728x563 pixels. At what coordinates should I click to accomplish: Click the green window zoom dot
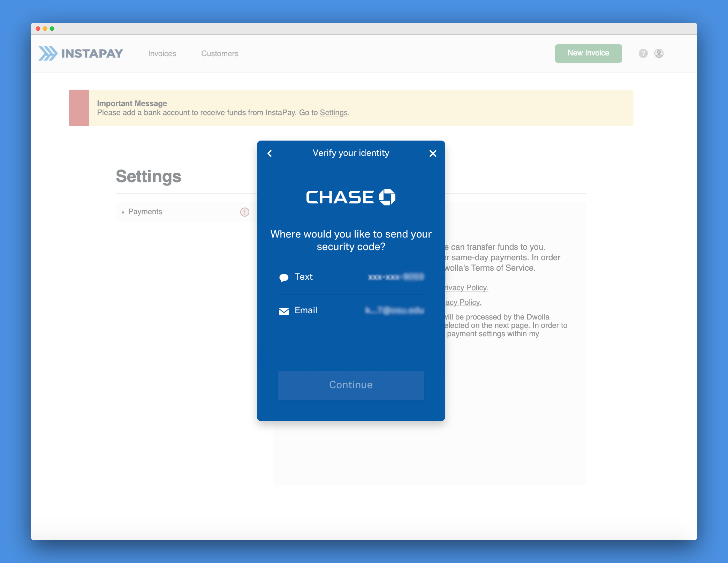(52, 29)
